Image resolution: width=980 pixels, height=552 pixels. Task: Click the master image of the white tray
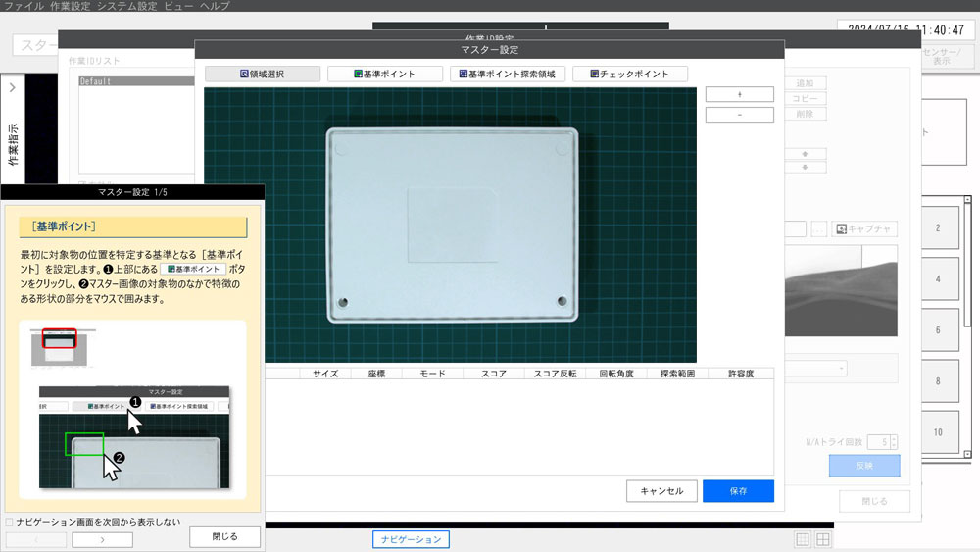point(452,226)
